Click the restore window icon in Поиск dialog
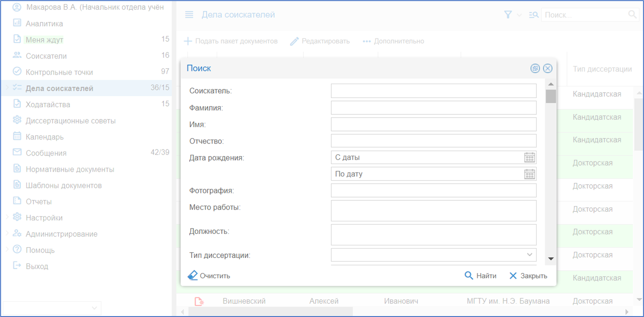 (535, 68)
